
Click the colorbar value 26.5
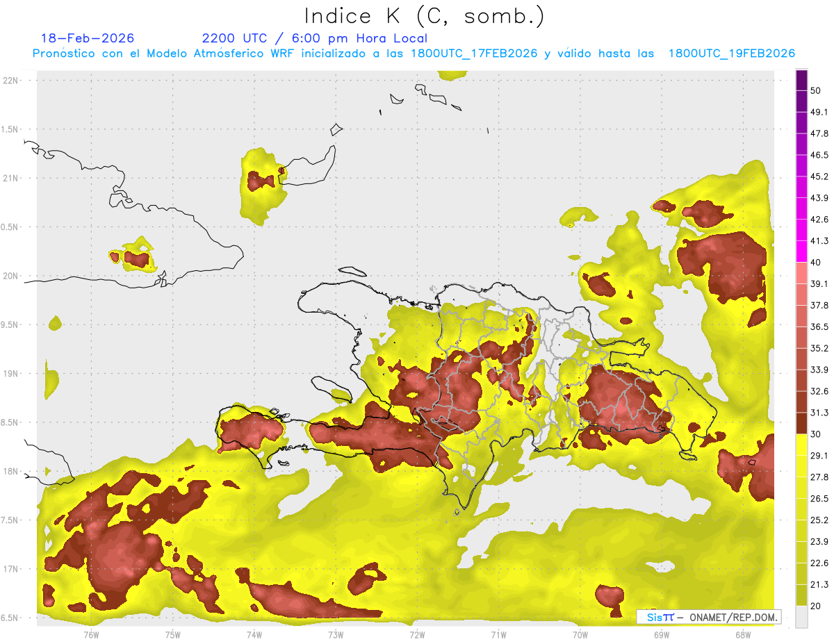tap(819, 499)
